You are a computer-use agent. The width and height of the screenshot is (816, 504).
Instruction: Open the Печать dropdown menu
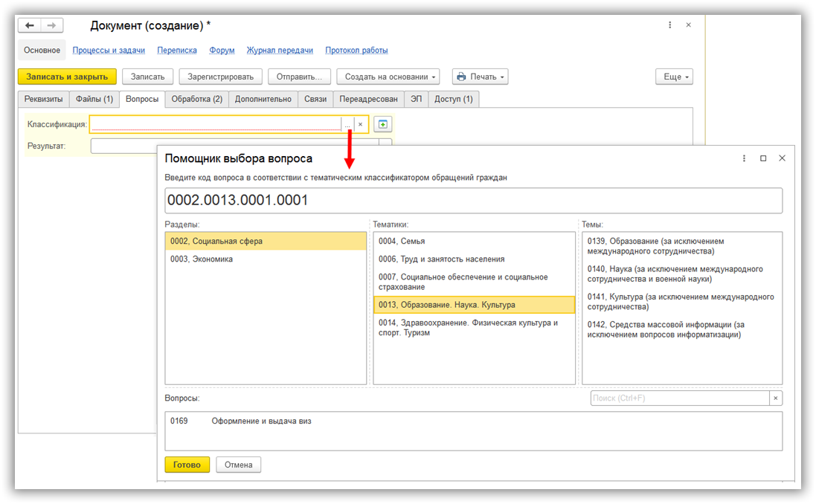pyautogui.click(x=480, y=77)
